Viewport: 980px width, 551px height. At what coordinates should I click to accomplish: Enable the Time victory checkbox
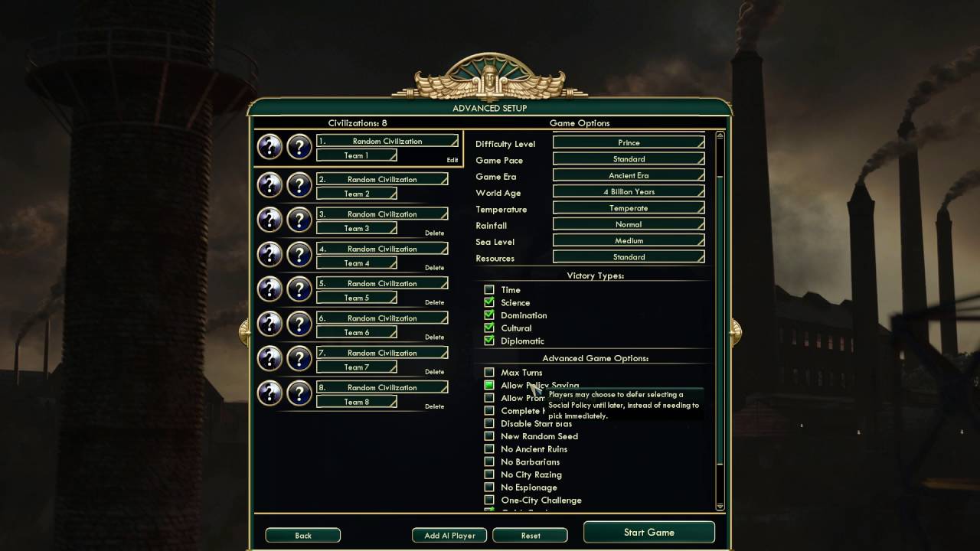click(489, 290)
